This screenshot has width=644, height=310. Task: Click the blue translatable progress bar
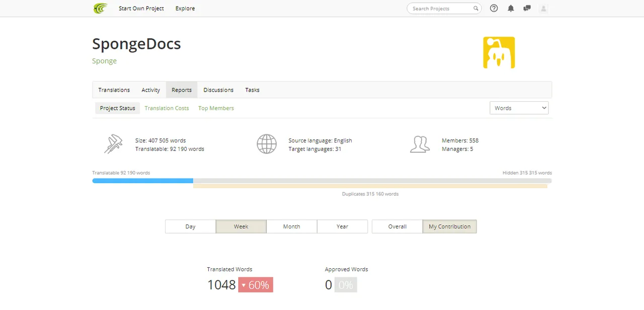click(x=143, y=181)
